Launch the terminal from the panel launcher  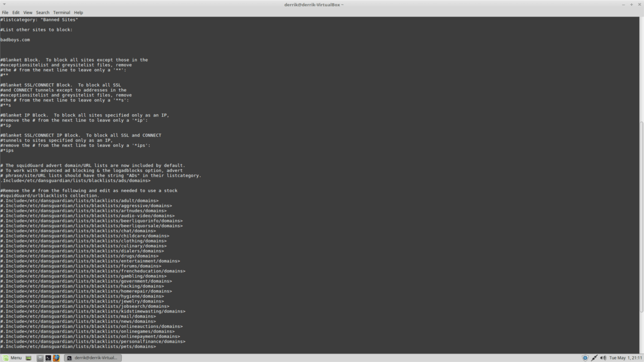click(x=48, y=358)
